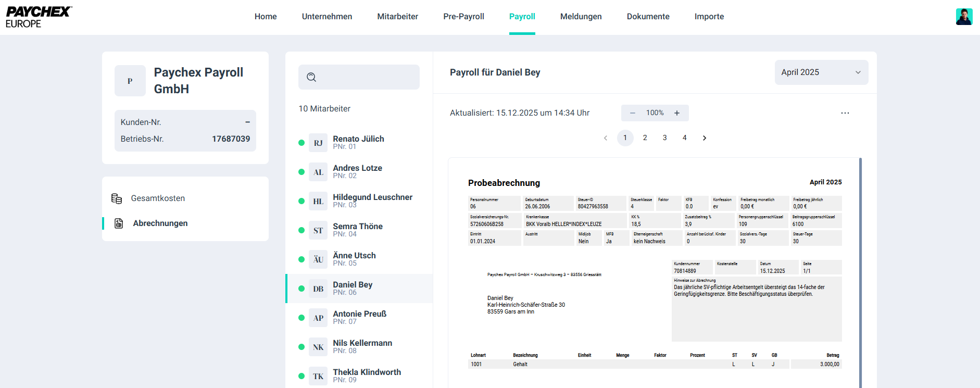This screenshot has width=980, height=388.
Task: Click the Gesamtkosten coins icon
Action: pyautogui.click(x=117, y=198)
